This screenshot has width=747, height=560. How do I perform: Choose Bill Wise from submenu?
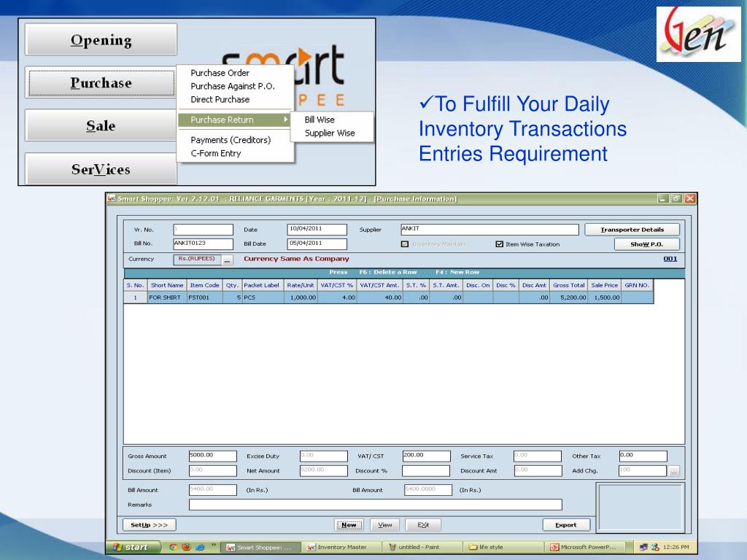tap(320, 120)
